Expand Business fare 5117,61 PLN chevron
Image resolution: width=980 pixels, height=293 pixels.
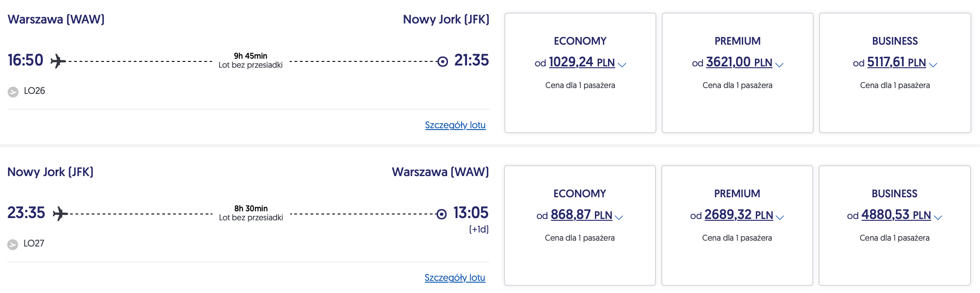[x=933, y=65]
